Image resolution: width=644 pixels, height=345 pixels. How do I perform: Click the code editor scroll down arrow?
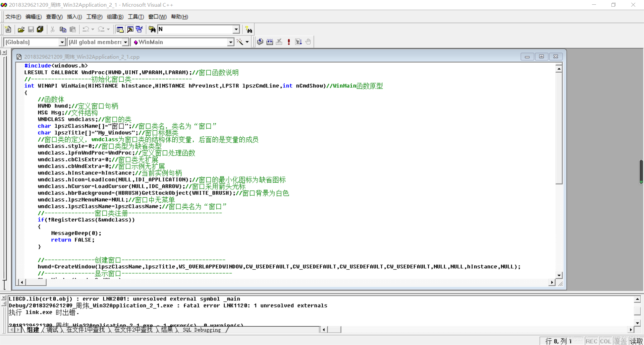pyautogui.click(x=559, y=275)
